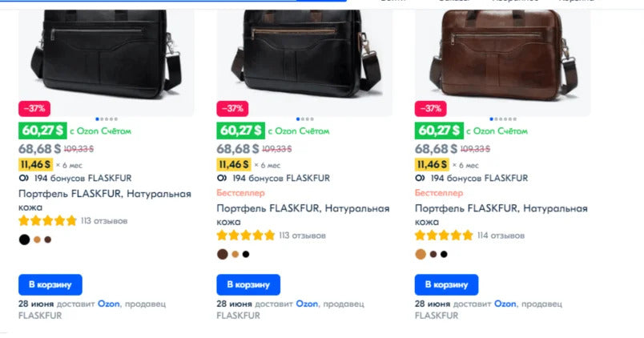Select black color swatch on first product
Image resolution: width=644 pixels, height=338 pixels.
24,239
